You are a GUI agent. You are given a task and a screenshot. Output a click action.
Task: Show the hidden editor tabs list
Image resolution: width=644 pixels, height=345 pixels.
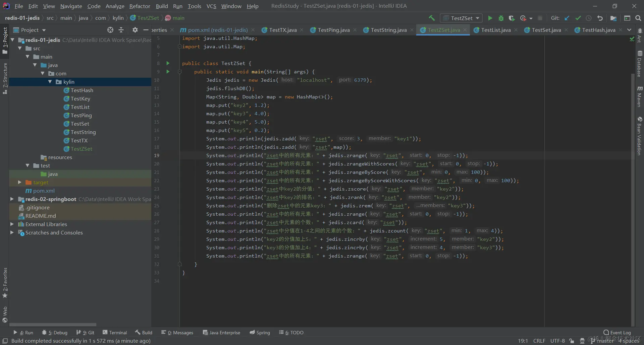tap(629, 30)
